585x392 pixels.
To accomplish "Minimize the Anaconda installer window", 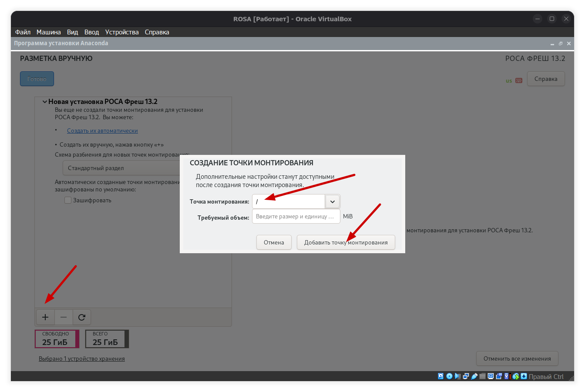I will coord(552,44).
